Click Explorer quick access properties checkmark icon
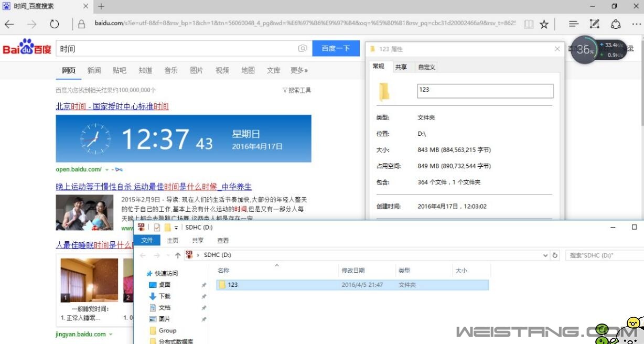The image size is (644, 344). (157, 228)
